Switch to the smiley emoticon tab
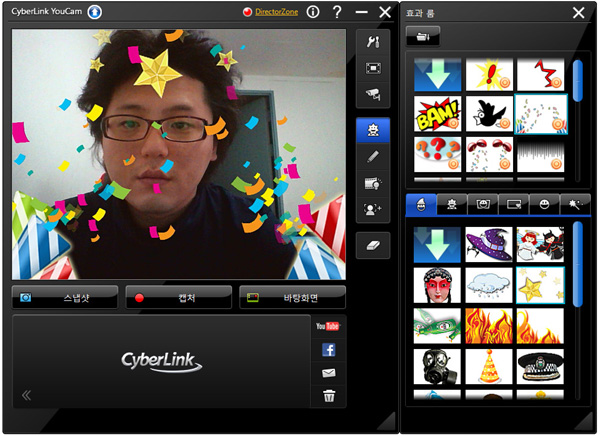600x436 pixels. [545, 204]
